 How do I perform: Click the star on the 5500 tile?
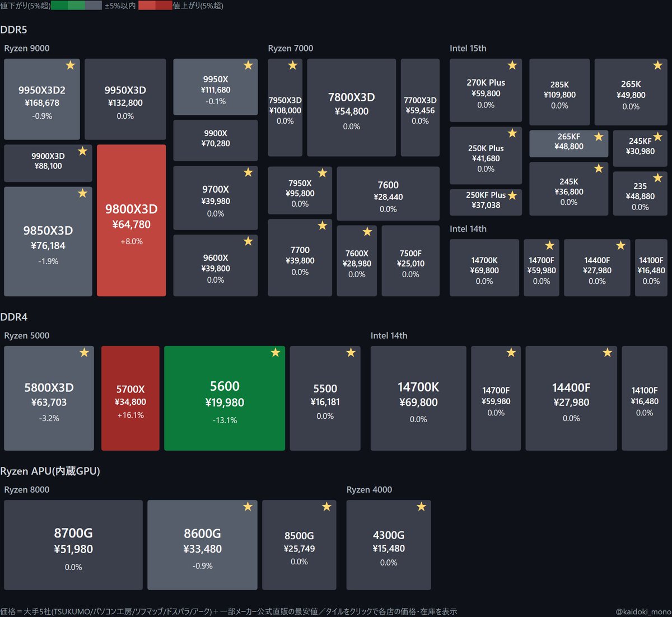coord(351,353)
